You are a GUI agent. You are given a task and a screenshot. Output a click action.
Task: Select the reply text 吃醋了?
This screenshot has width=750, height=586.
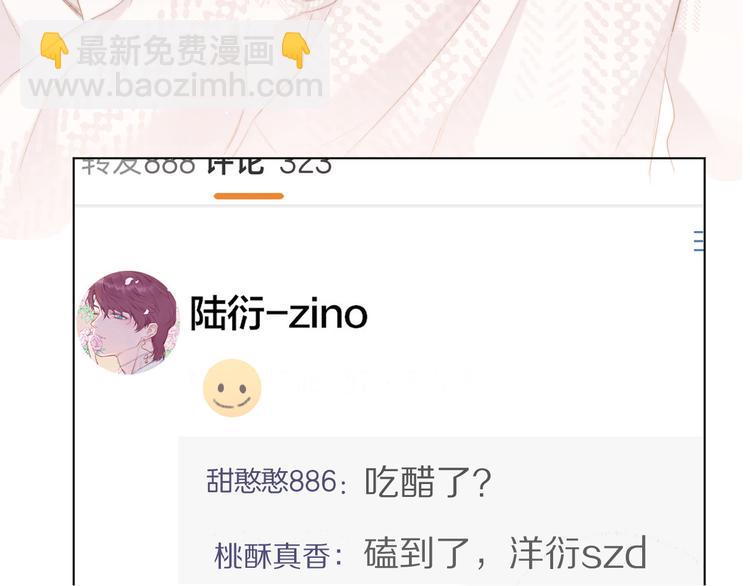[x=428, y=482]
